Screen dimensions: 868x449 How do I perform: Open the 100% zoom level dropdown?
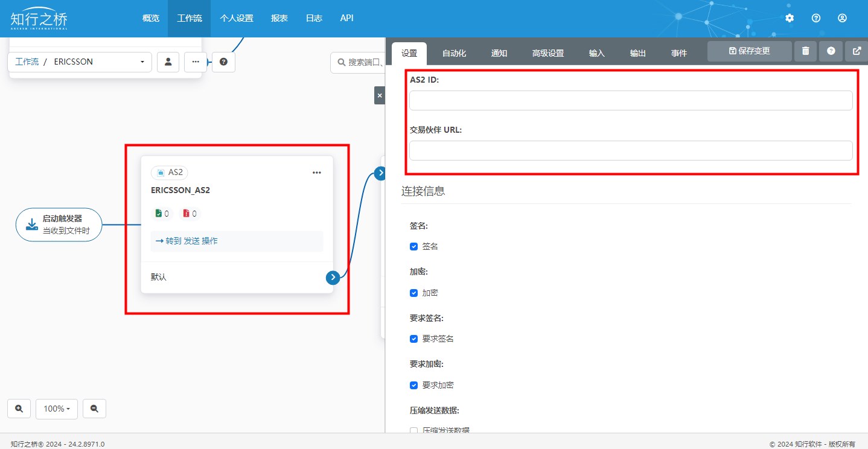tap(56, 409)
